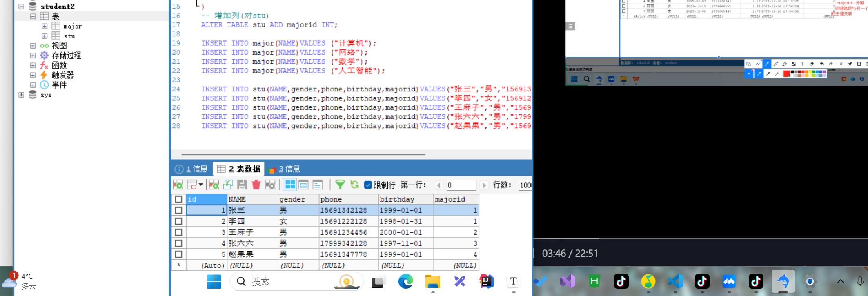The width and height of the screenshot is (868, 296).
Task: Click the SQL editor horizontal scrollbar
Action: (x=303, y=154)
